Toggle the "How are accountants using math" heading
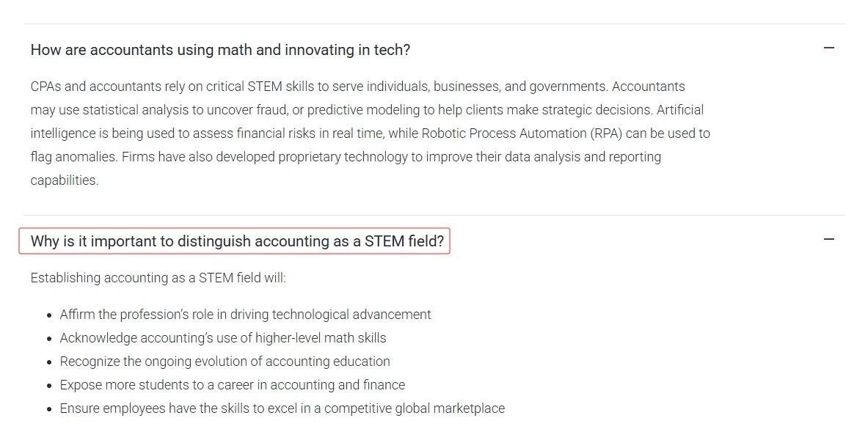868x440 pixels. (220, 50)
